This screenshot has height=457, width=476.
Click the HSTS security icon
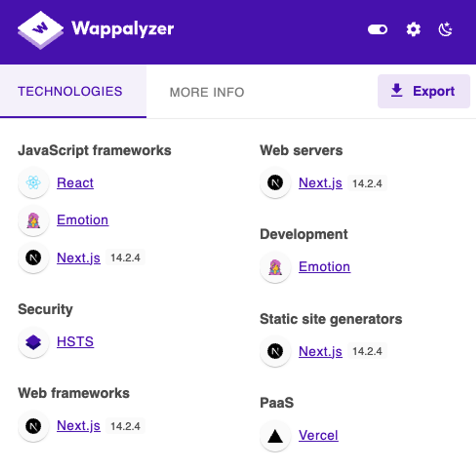click(33, 342)
